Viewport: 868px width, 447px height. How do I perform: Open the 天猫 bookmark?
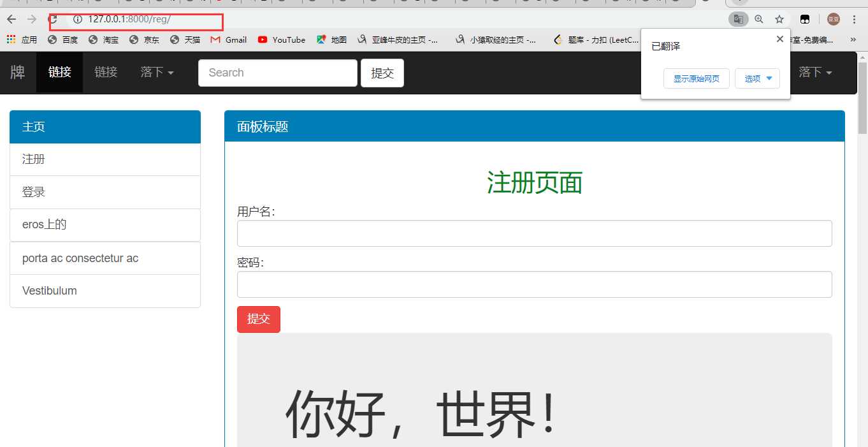[x=185, y=40]
